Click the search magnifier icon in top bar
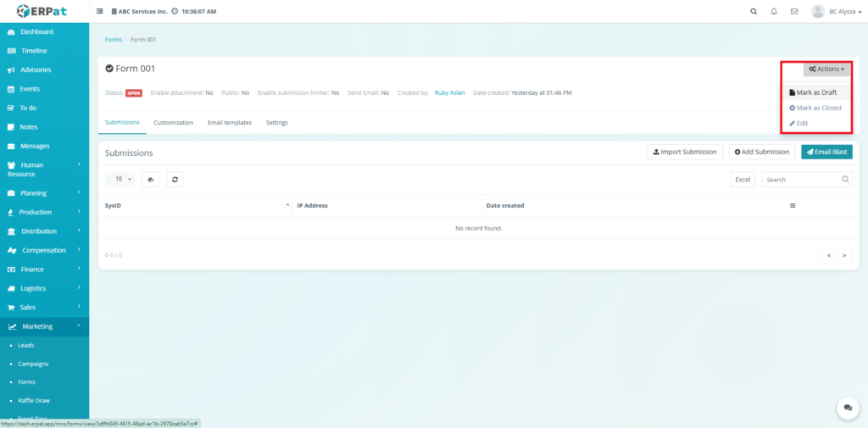 (x=754, y=12)
